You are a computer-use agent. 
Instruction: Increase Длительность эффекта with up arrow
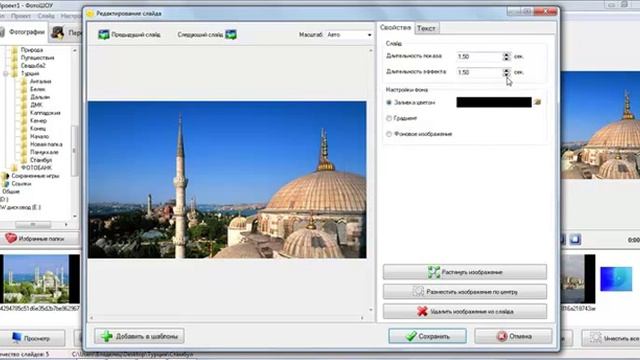tap(506, 70)
